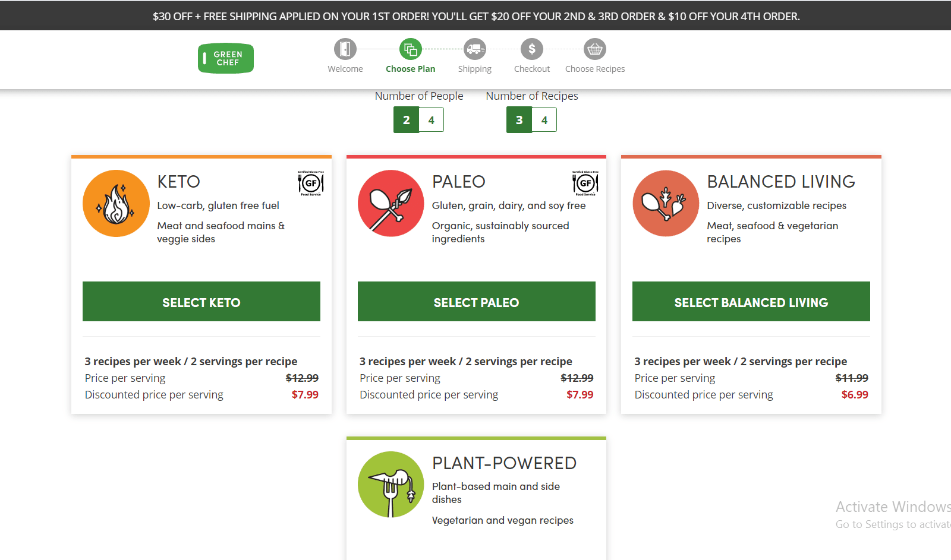Click "Plant-based main and side dishes" text
The image size is (951, 560).
click(x=496, y=493)
